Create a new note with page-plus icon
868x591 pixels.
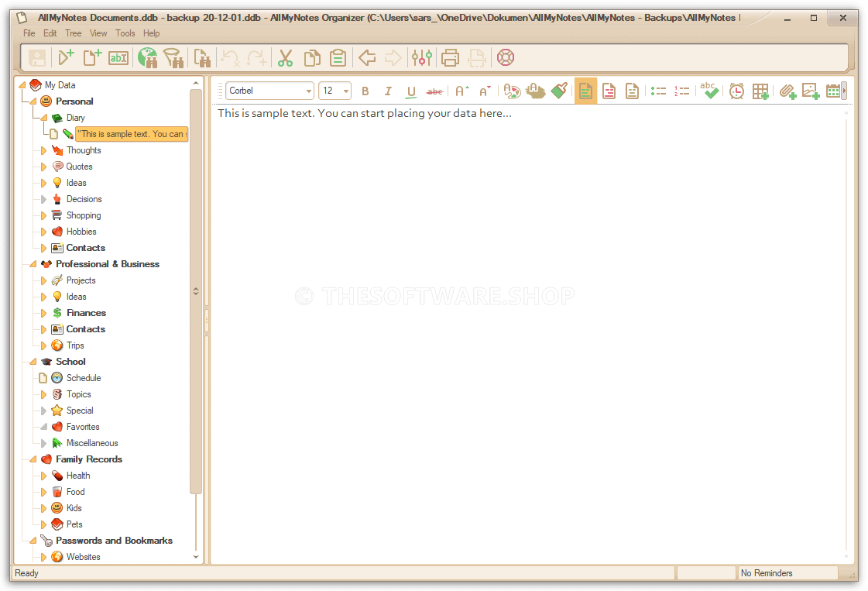(92, 57)
